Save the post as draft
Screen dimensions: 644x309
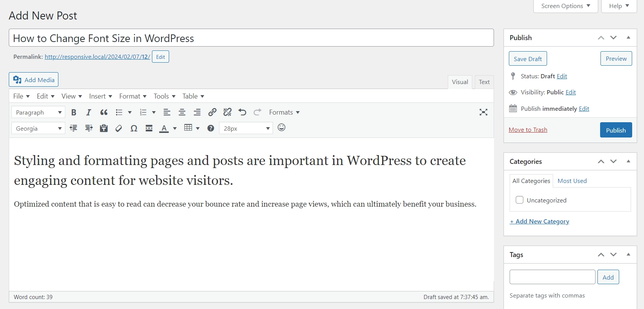pyautogui.click(x=528, y=59)
